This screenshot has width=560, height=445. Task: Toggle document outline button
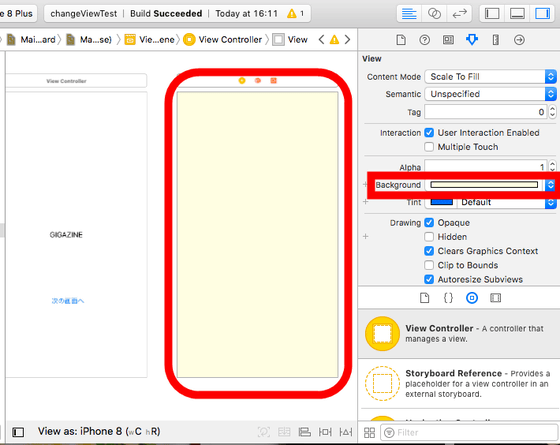tap(18, 432)
